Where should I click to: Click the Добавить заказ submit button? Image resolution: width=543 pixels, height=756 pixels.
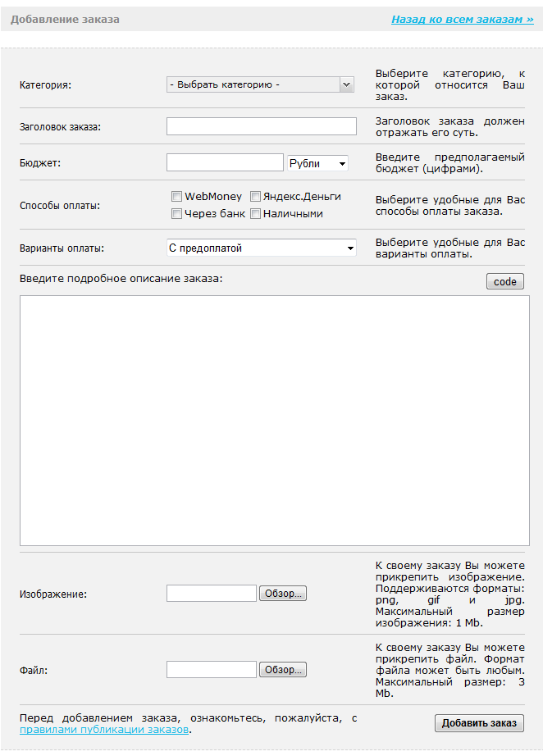pos(479,722)
